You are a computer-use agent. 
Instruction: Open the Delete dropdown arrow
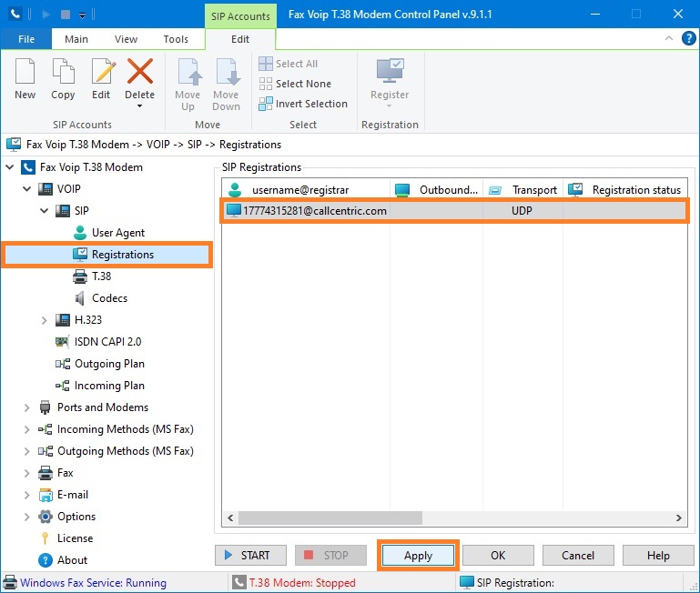[140, 106]
